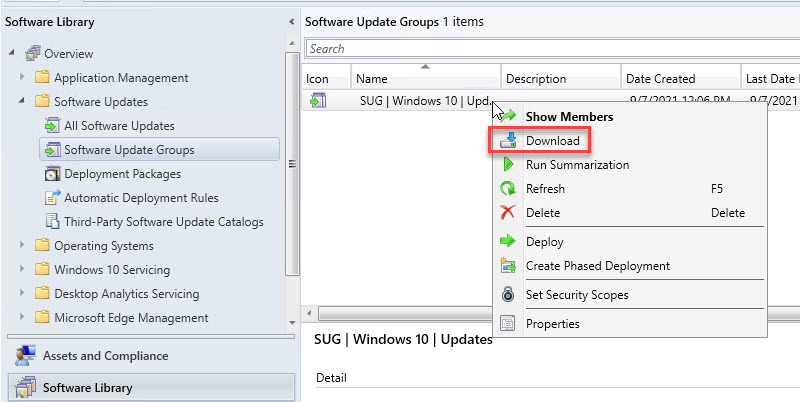Open the Assets and Compliance workspace
800x402 pixels.
pos(105,356)
